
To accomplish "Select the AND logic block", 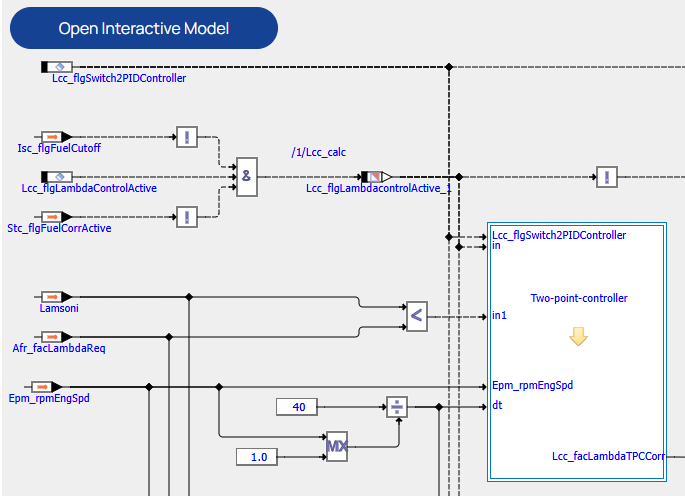I will pos(247,177).
